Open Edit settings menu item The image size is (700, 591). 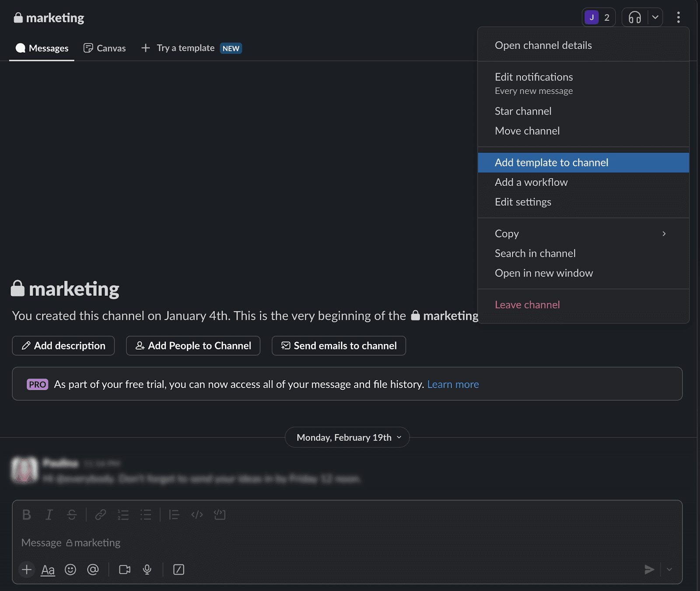pyautogui.click(x=583, y=202)
